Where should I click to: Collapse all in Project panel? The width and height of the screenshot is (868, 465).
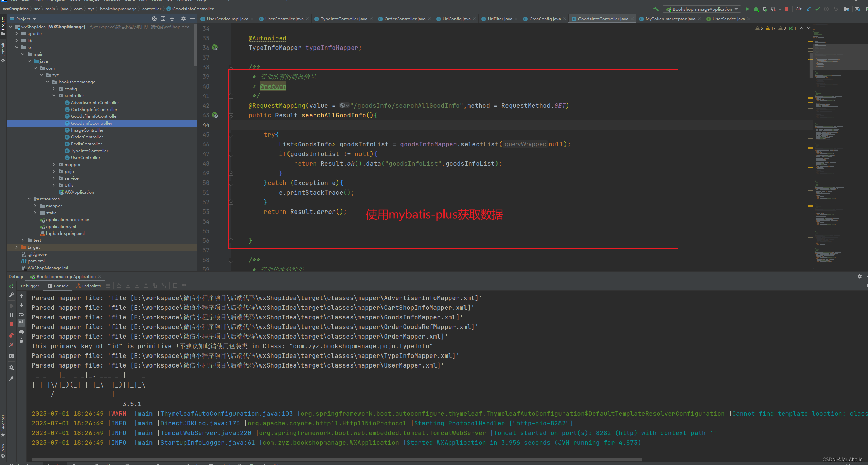click(x=172, y=19)
